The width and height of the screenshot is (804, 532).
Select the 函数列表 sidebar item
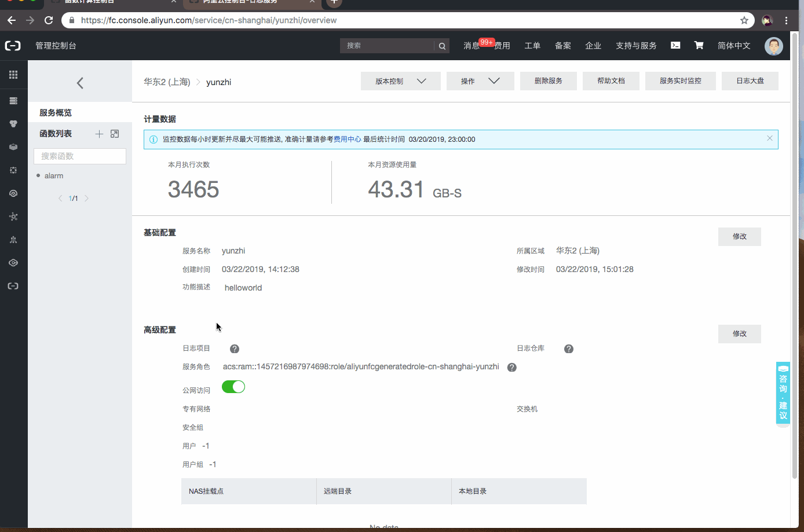pos(56,134)
